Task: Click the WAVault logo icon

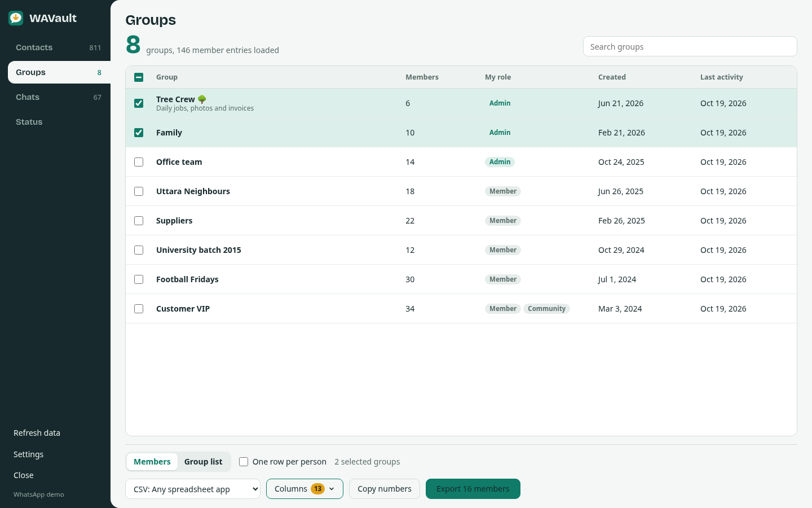Action: tap(16, 18)
